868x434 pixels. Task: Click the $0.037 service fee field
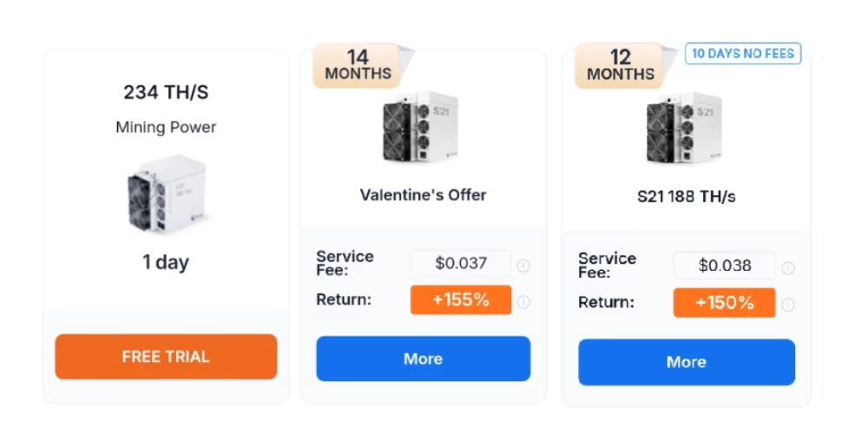click(461, 263)
